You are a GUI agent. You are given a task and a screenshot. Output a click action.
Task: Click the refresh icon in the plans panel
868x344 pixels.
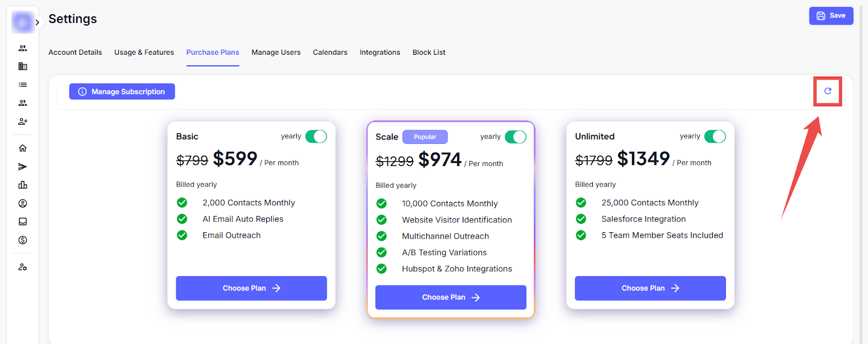pyautogui.click(x=827, y=91)
